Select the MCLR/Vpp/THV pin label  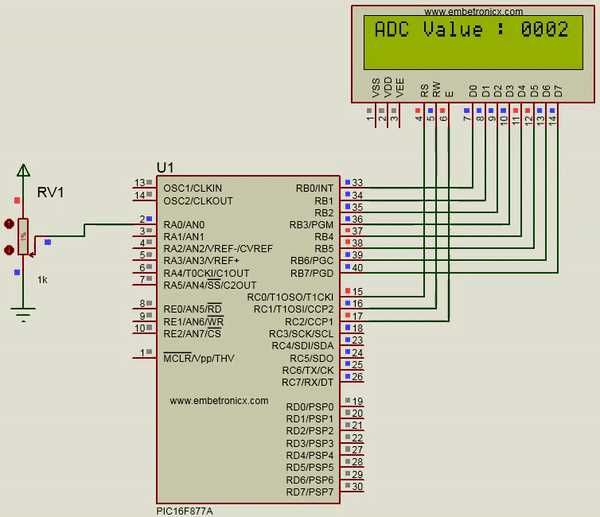pos(199,358)
